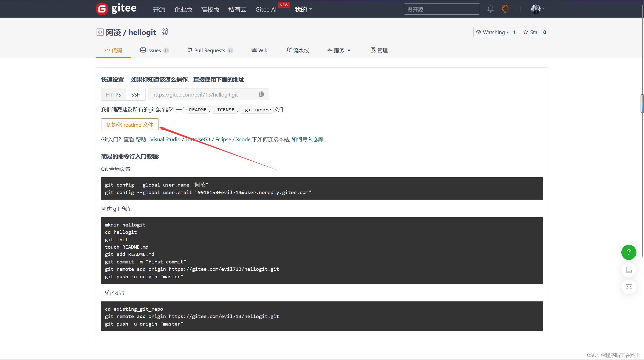Click the green help question-mark button
644x360 pixels.
point(629,252)
